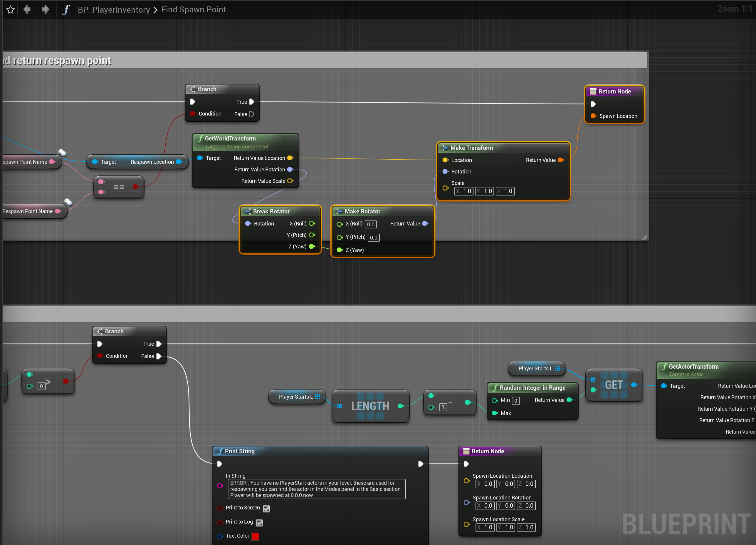Navigate forward with the right arrow icon
Viewport: 756px width, 545px height.
45,9
